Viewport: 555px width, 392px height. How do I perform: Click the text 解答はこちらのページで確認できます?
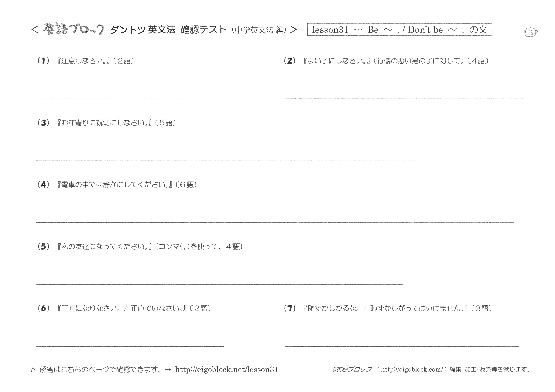coord(100,370)
